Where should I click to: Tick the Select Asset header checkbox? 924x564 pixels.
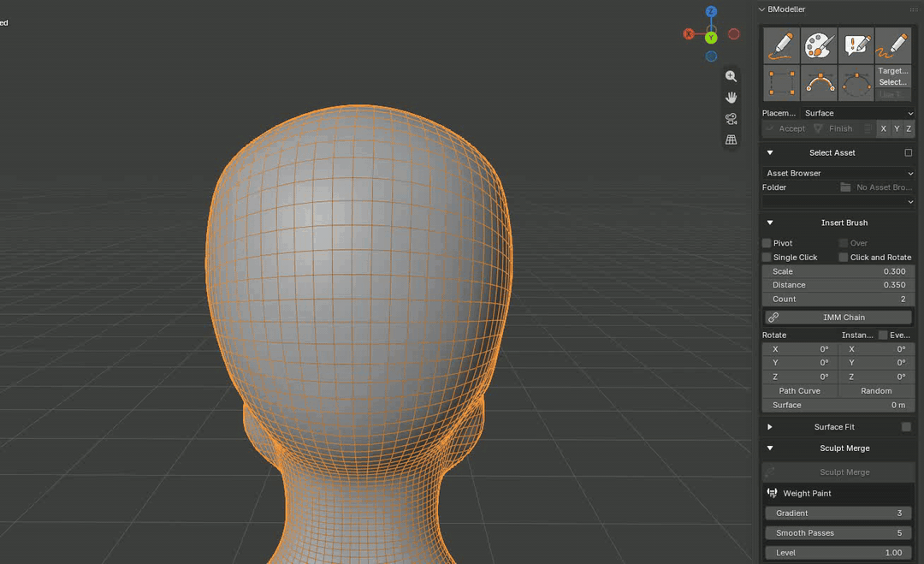(908, 152)
